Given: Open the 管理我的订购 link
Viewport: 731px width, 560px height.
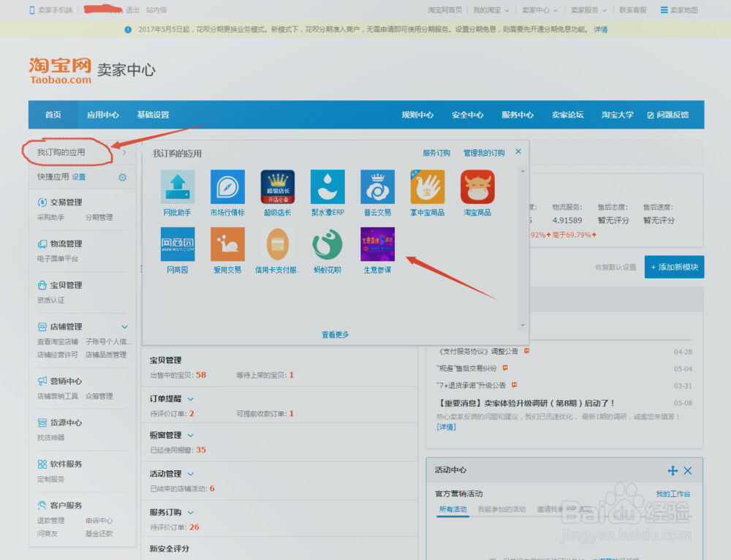Looking at the screenshot, I should coord(484,153).
